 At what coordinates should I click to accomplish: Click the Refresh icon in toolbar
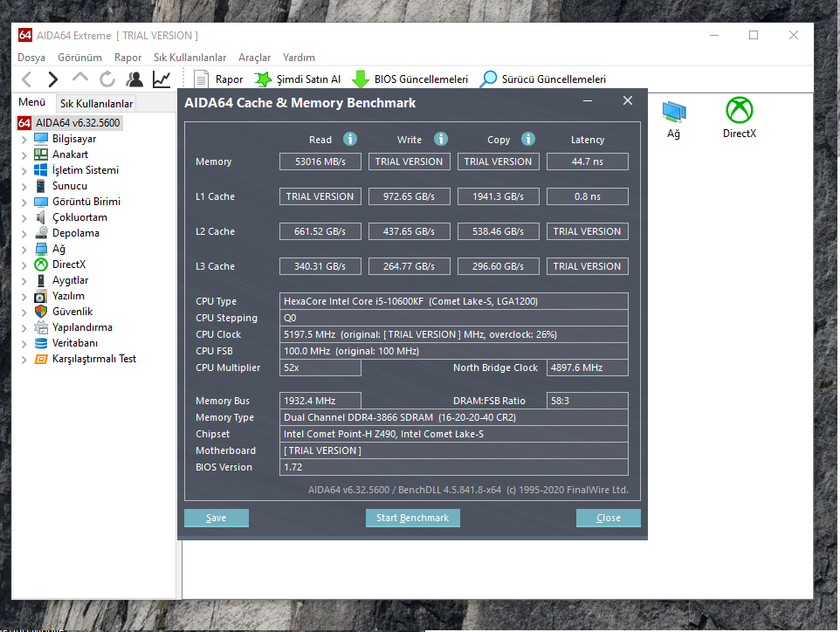pyautogui.click(x=107, y=79)
